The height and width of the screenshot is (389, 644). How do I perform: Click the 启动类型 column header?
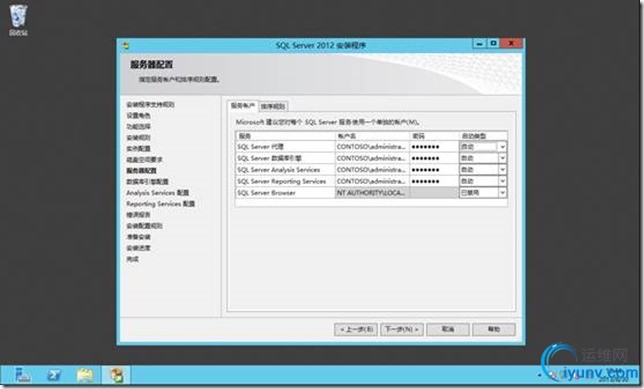(x=483, y=136)
